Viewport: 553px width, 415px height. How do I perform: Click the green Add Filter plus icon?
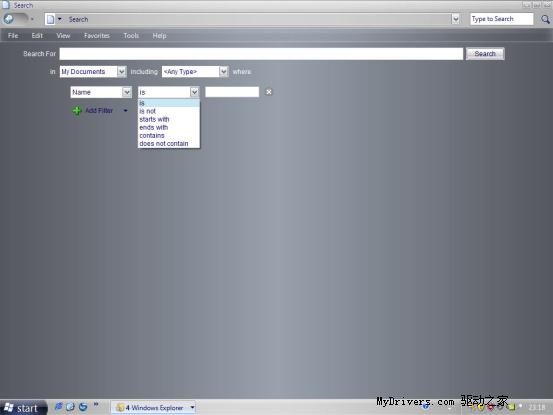(77, 111)
